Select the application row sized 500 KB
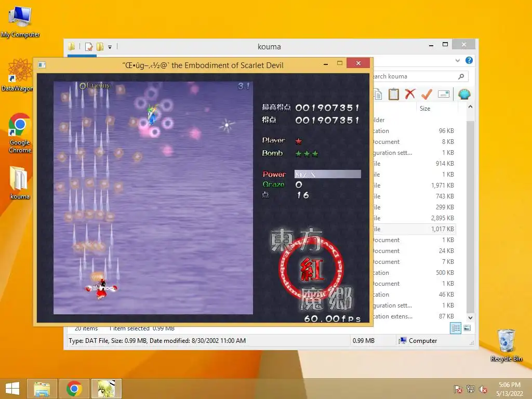 click(x=414, y=272)
